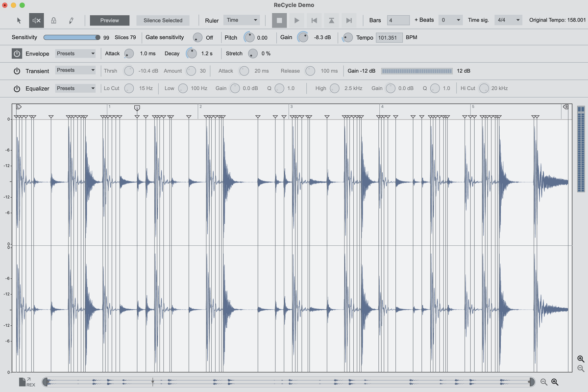Toggle the Preview button
The width and height of the screenshot is (588, 392).
(110, 20)
